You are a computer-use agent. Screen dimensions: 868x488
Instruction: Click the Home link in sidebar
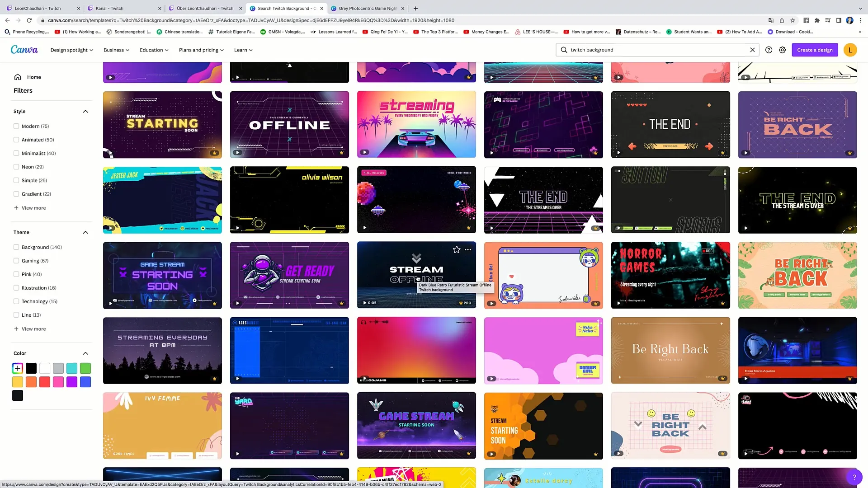[x=34, y=77]
